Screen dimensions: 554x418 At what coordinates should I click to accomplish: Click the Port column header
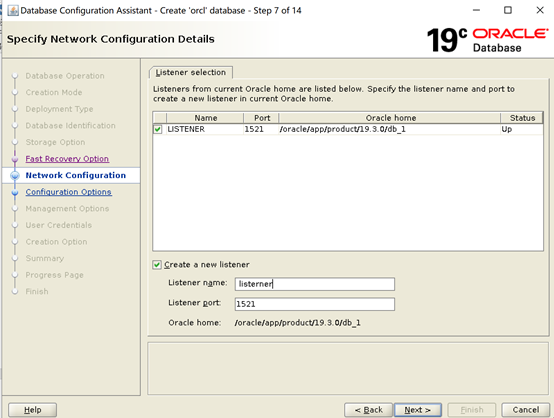pyautogui.click(x=261, y=118)
